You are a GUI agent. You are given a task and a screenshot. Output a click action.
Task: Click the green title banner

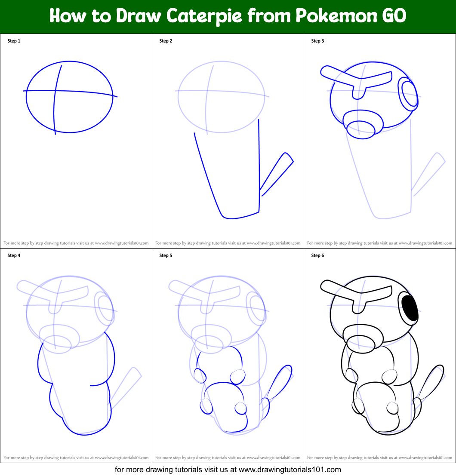click(228, 16)
